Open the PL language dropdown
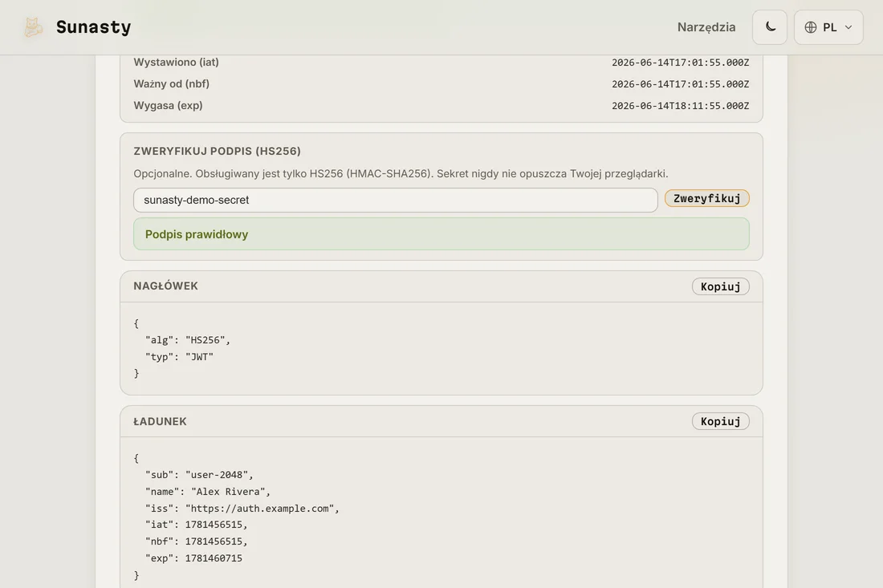Image resolution: width=883 pixels, height=588 pixels. [x=828, y=27]
